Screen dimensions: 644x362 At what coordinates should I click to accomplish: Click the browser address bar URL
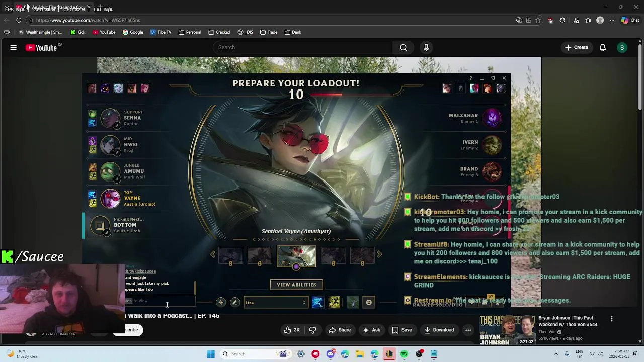[x=88, y=20]
